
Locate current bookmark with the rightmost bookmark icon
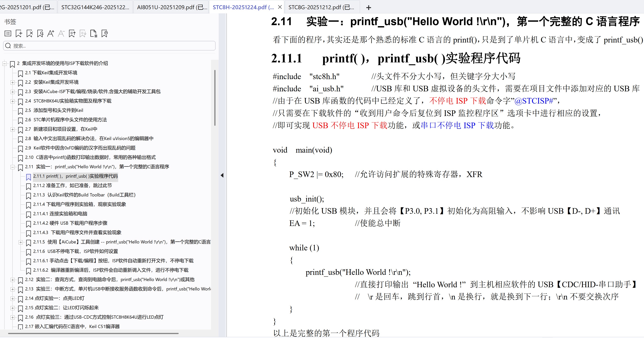(x=104, y=33)
